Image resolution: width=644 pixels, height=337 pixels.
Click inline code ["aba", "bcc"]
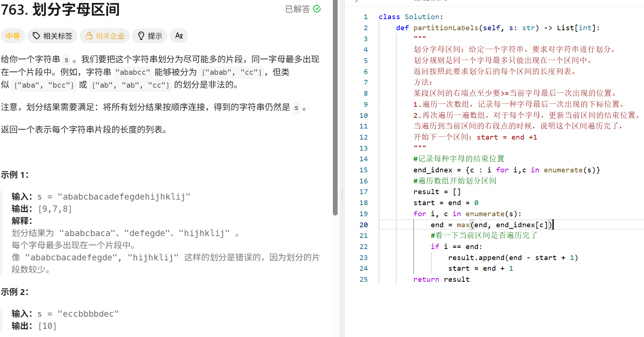tap(44, 85)
